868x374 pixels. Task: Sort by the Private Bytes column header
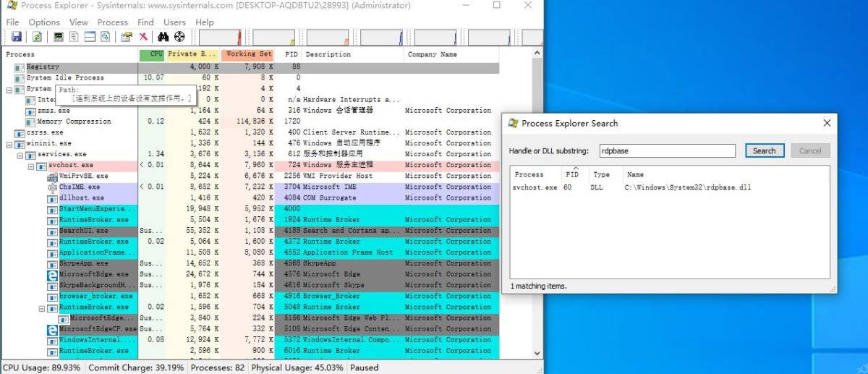192,54
